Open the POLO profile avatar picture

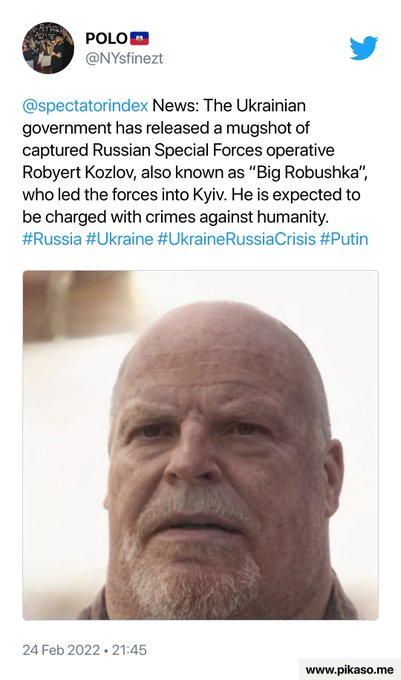click(48, 48)
